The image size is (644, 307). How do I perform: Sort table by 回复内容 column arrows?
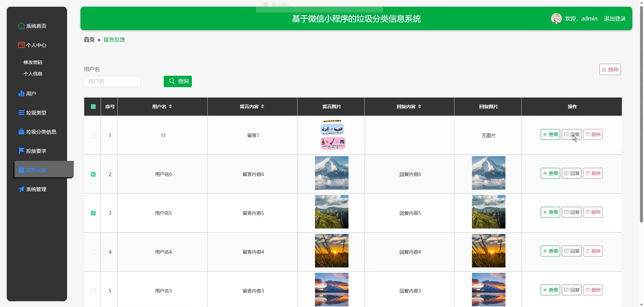pos(420,107)
